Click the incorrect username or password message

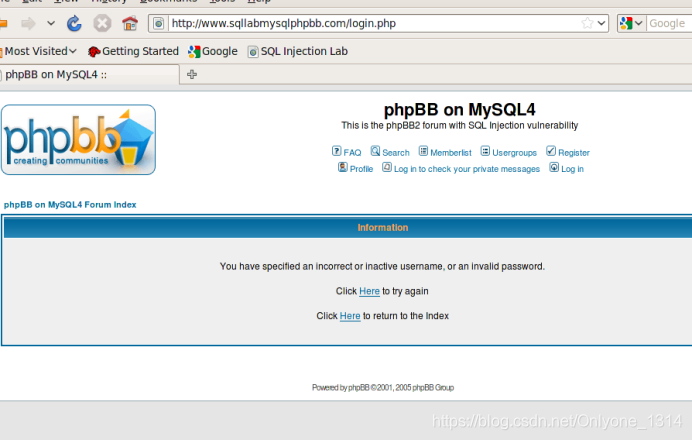click(x=382, y=267)
